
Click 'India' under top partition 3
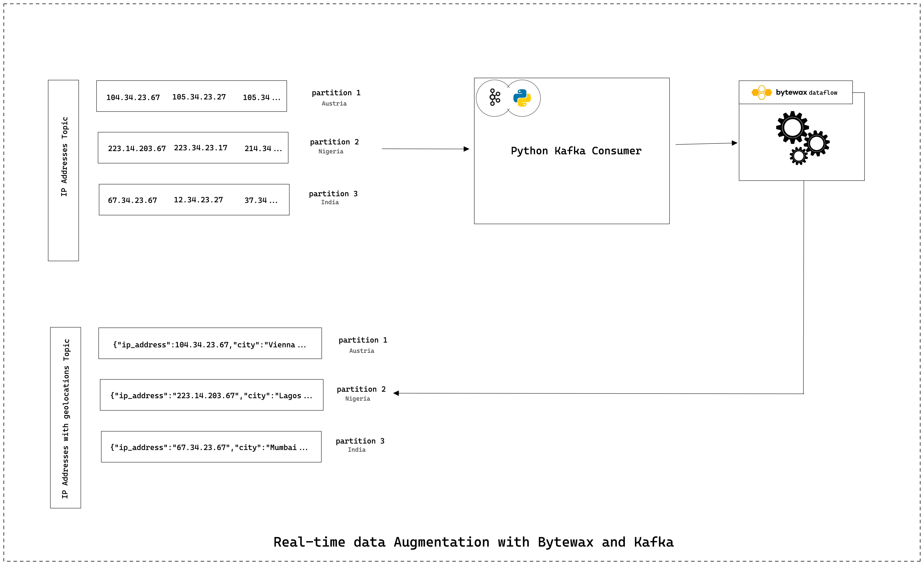pyautogui.click(x=330, y=203)
